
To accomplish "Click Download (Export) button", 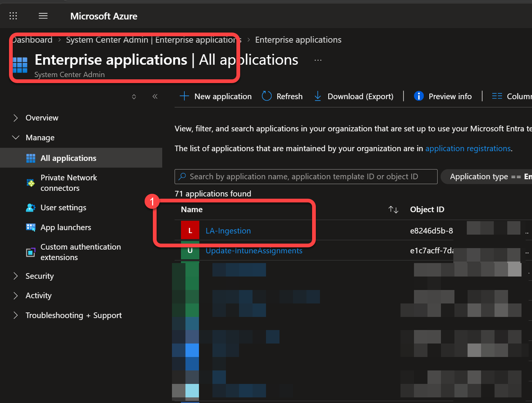I will coord(354,97).
